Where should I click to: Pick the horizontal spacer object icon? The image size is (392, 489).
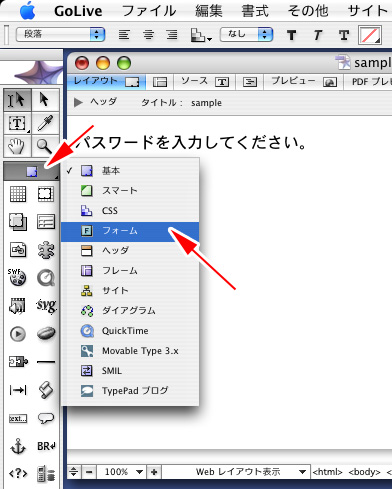18,390
